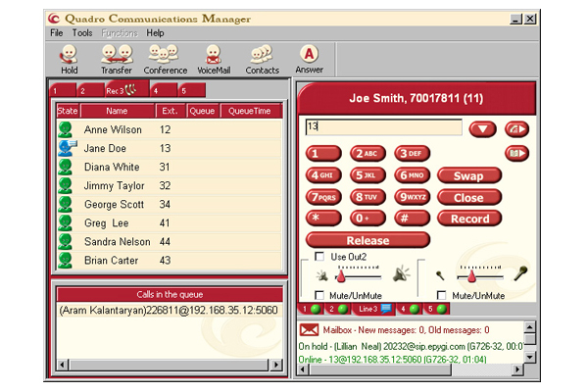Select the George Scott row
The height and width of the screenshot is (392, 588).
170,204
